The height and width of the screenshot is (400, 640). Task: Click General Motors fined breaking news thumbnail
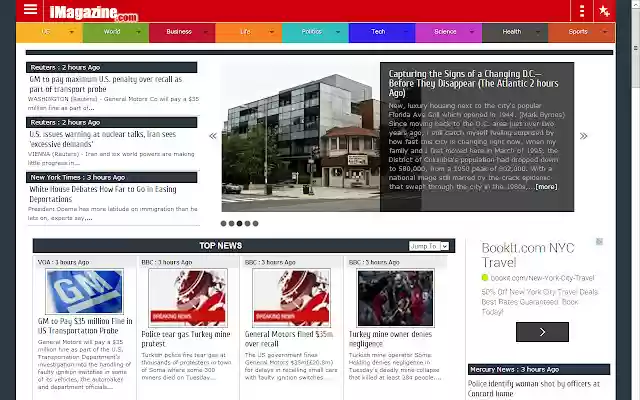pyautogui.click(x=291, y=298)
